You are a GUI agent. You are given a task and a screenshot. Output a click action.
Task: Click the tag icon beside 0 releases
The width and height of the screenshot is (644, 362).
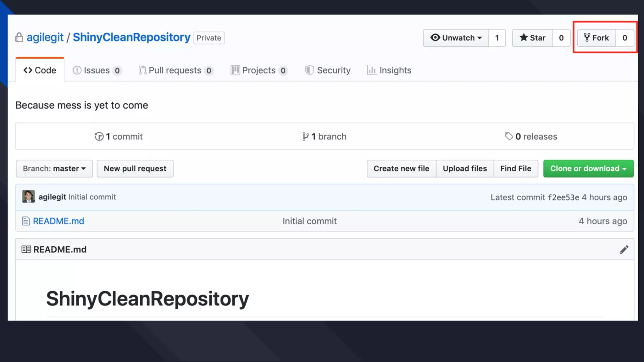[508, 136]
